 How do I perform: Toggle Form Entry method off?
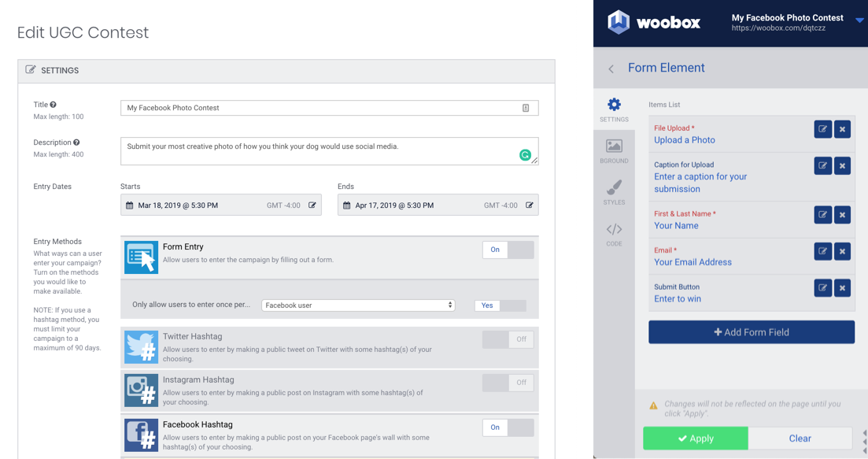508,250
